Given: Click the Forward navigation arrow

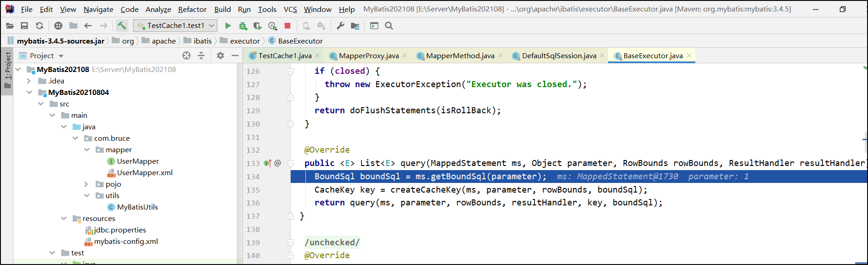Looking at the screenshot, I should [103, 26].
